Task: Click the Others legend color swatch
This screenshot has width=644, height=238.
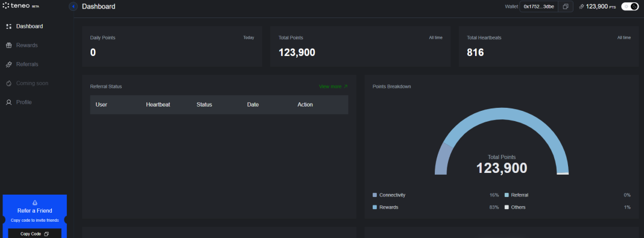Action: [507, 207]
